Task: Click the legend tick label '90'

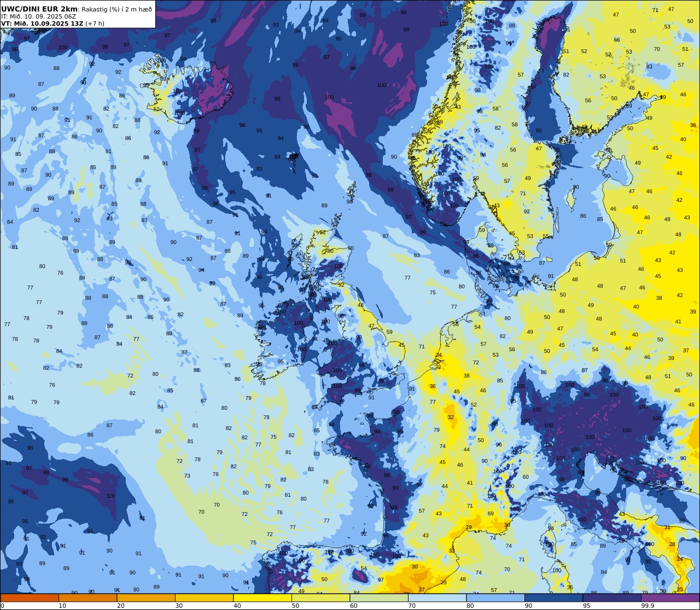Action: click(x=528, y=606)
